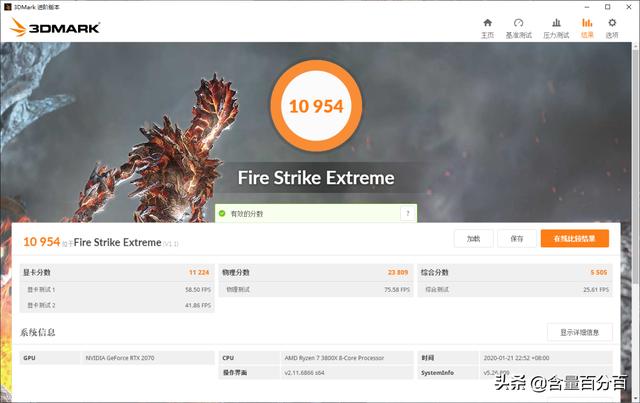
Task: Click AMD Ryzen 7 3800X CPU entry
Action: [x=334, y=358]
